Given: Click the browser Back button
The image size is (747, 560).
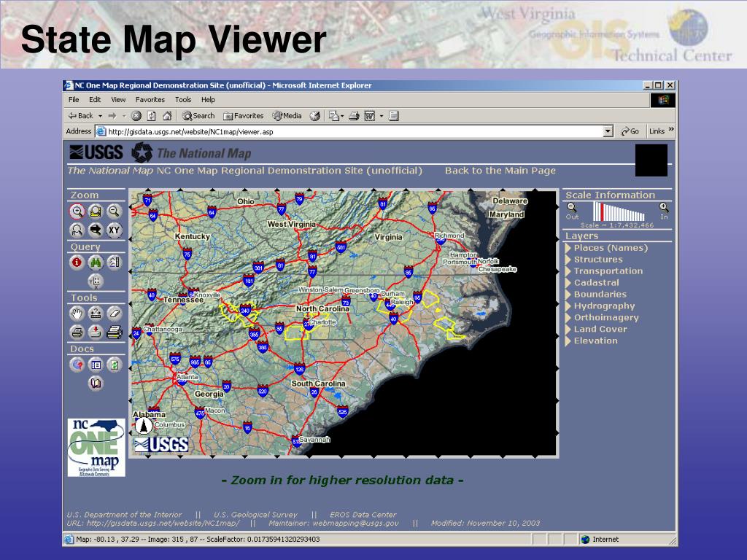Looking at the screenshot, I should (81, 116).
